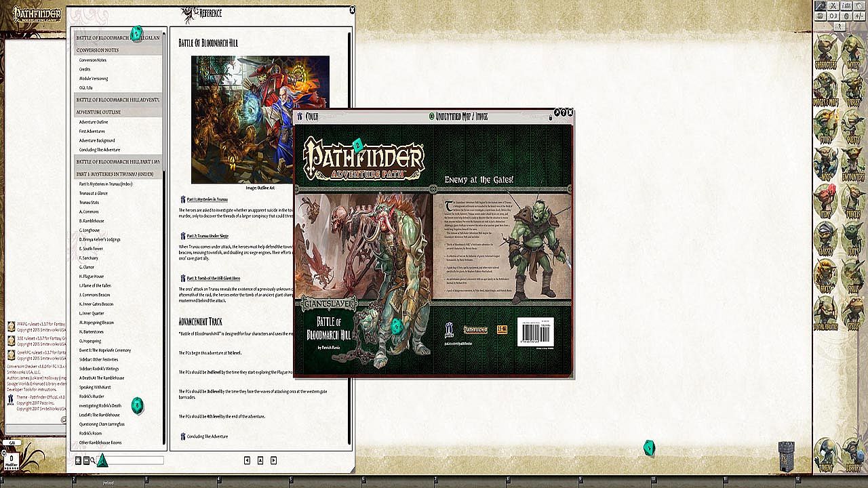Click the search magnifier icon in Reference

click(92, 461)
